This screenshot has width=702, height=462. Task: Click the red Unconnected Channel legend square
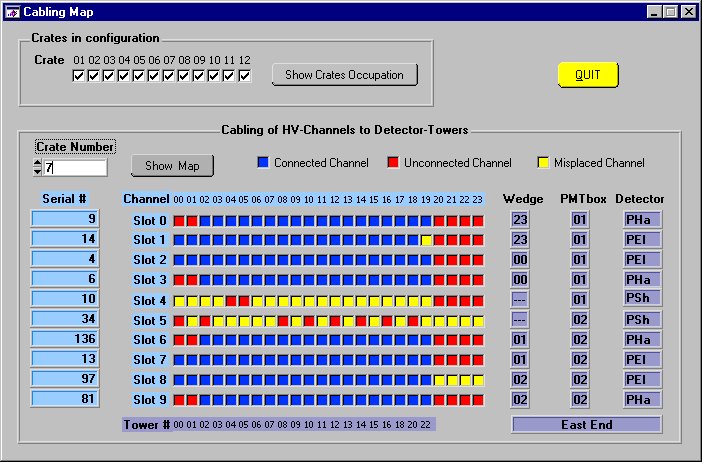coord(393,163)
